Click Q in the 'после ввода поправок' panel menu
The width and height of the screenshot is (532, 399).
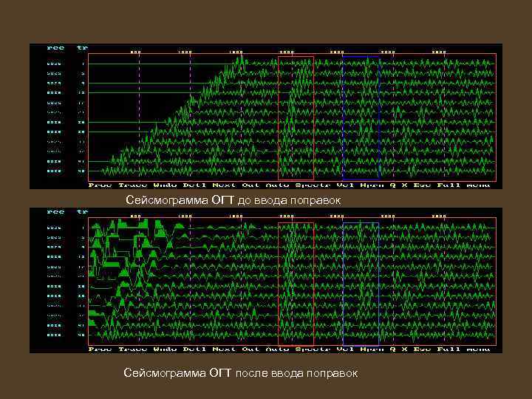[x=392, y=349]
